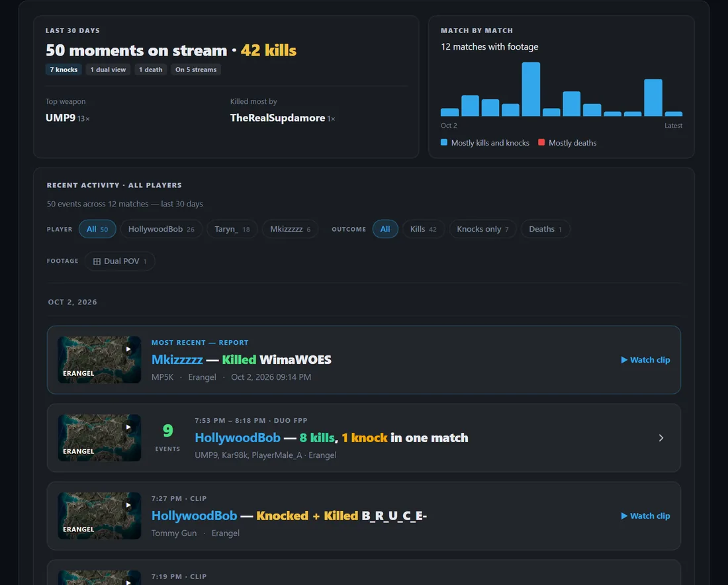Click the first bar above Oct 2 label

click(x=449, y=112)
